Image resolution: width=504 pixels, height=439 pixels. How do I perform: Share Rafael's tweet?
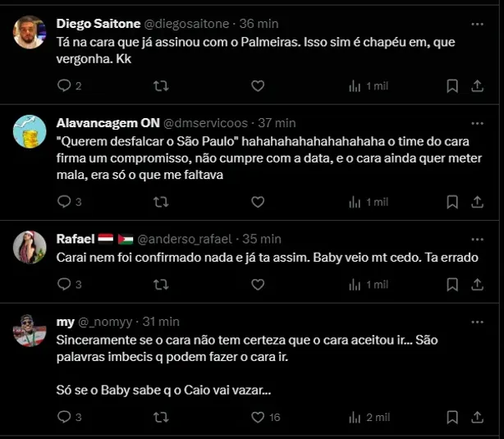point(478,284)
